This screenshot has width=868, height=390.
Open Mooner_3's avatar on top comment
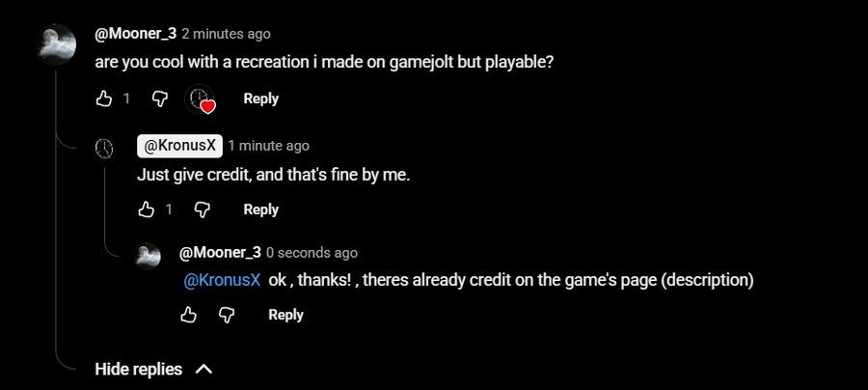pos(56,44)
